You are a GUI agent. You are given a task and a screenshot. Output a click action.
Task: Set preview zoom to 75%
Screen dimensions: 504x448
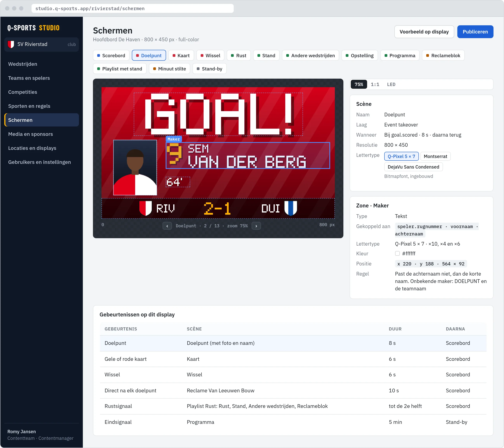359,84
